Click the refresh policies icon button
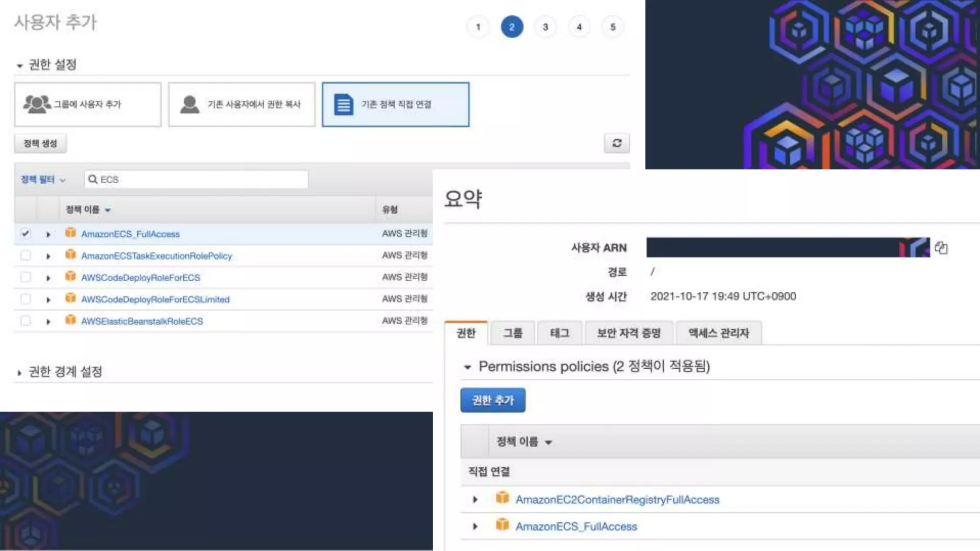 coord(617,143)
